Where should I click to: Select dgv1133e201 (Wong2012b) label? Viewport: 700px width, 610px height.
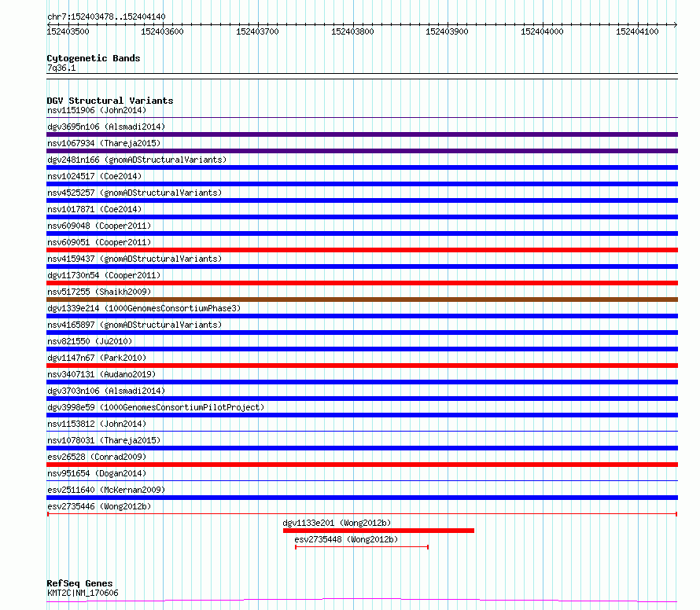[x=337, y=523]
